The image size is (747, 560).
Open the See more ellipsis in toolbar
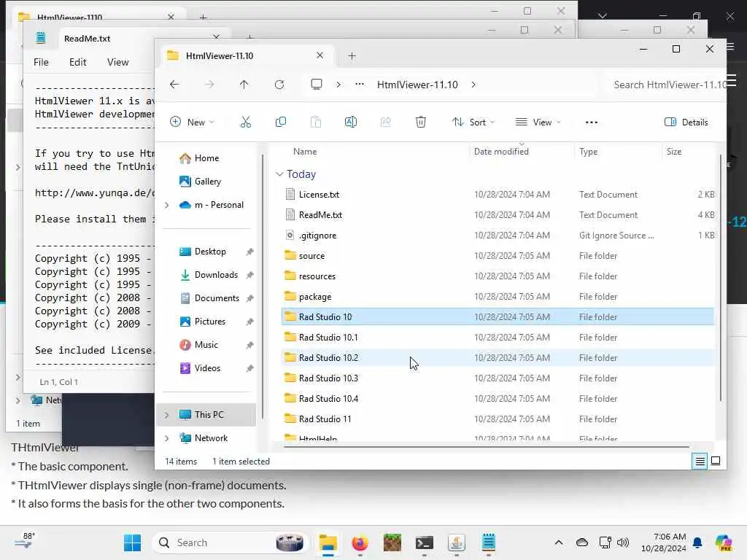591,122
